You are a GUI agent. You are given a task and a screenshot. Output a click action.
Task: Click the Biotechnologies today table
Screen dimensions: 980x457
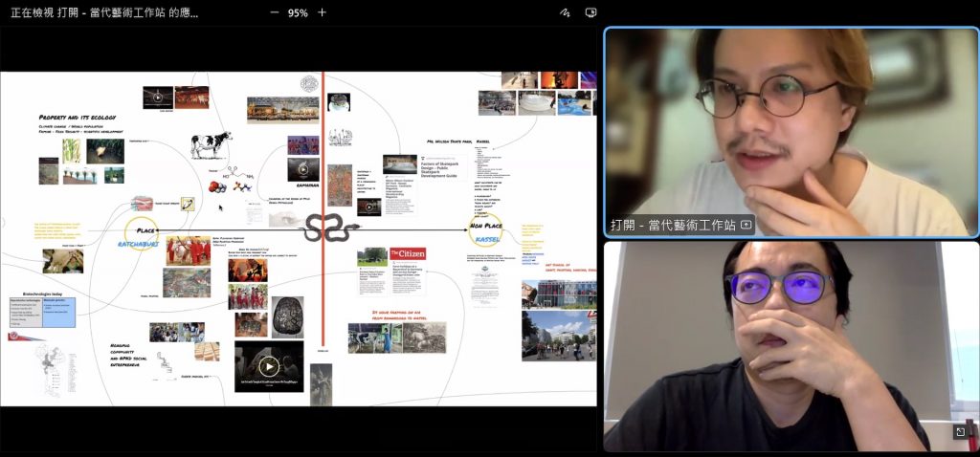[41, 308]
